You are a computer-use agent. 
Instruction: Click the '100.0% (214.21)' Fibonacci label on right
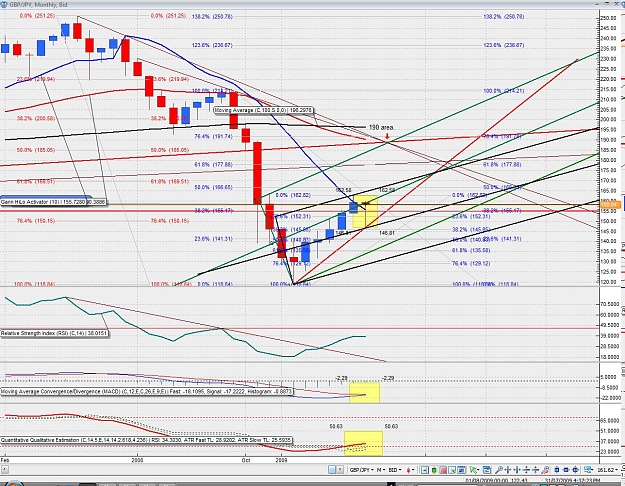pos(503,91)
